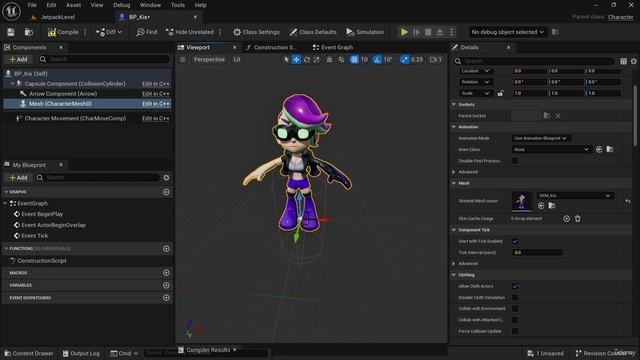The height and width of the screenshot is (360, 640).
Task: Open the debug object selector dropdown
Action: tap(507, 32)
